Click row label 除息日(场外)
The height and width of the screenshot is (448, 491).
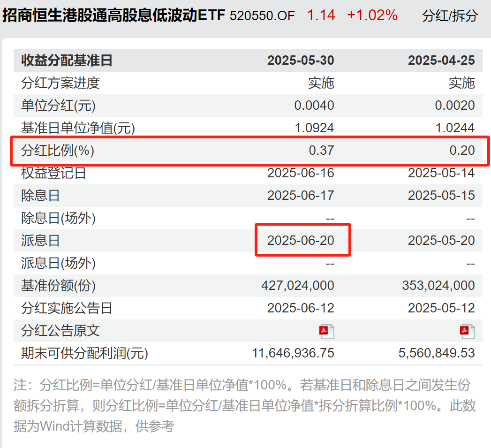pos(58,218)
